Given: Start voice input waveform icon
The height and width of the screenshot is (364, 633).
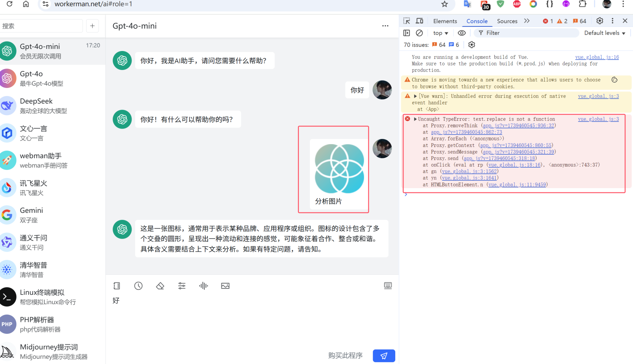Looking at the screenshot, I should click(x=204, y=286).
